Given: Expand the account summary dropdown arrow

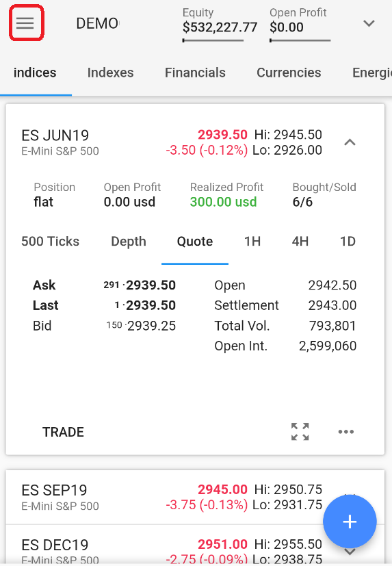Looking at the screenshot, I should (x=369, y=23).
